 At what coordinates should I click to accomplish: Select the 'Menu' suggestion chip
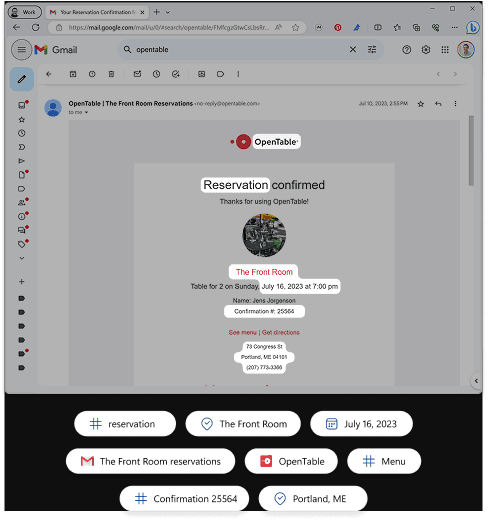point(384,461)
